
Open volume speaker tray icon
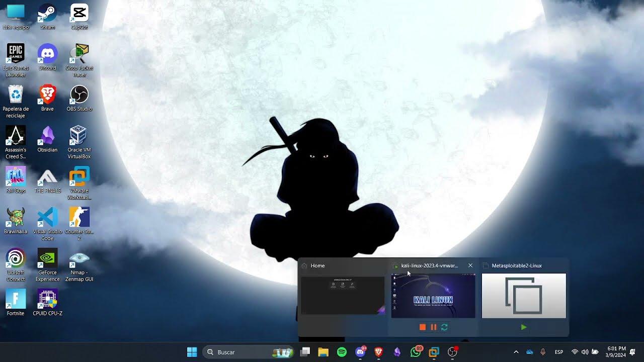[x=585, y=352]
